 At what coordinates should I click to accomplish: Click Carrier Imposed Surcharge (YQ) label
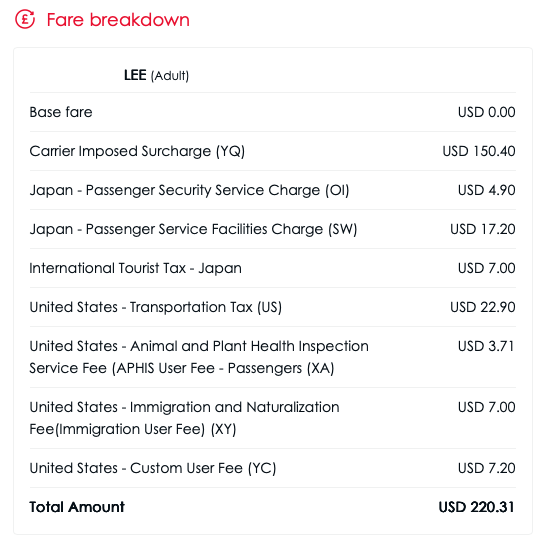pyautogui.click(x=137, y=151)
